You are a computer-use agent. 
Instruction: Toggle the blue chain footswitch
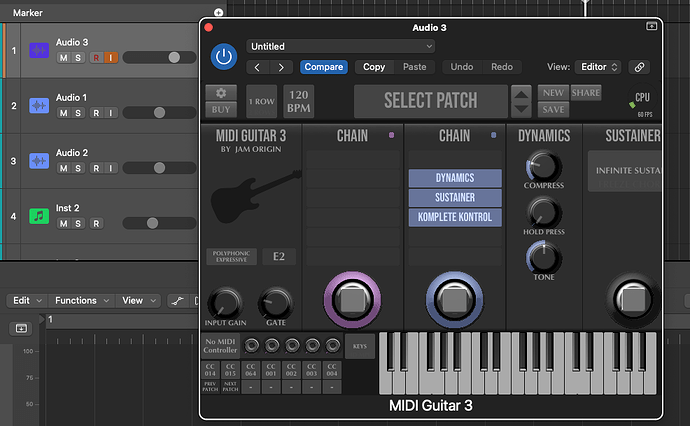pos(454,300)
